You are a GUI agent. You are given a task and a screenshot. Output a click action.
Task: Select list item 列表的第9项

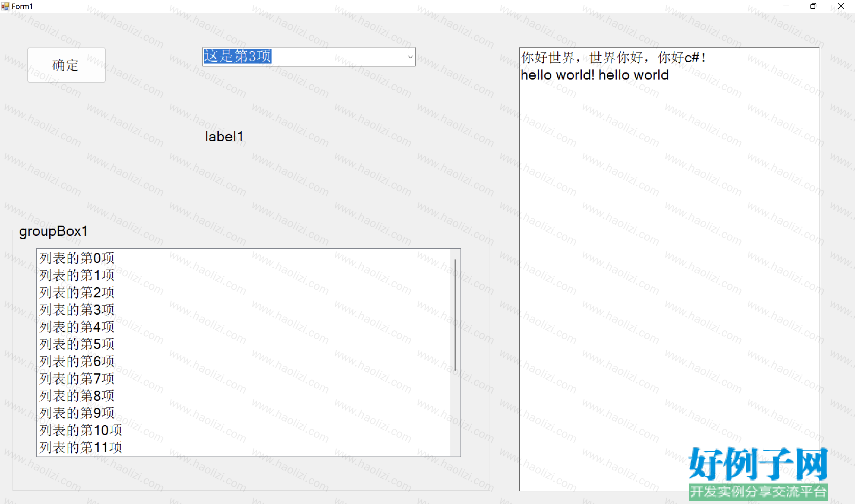243,413
